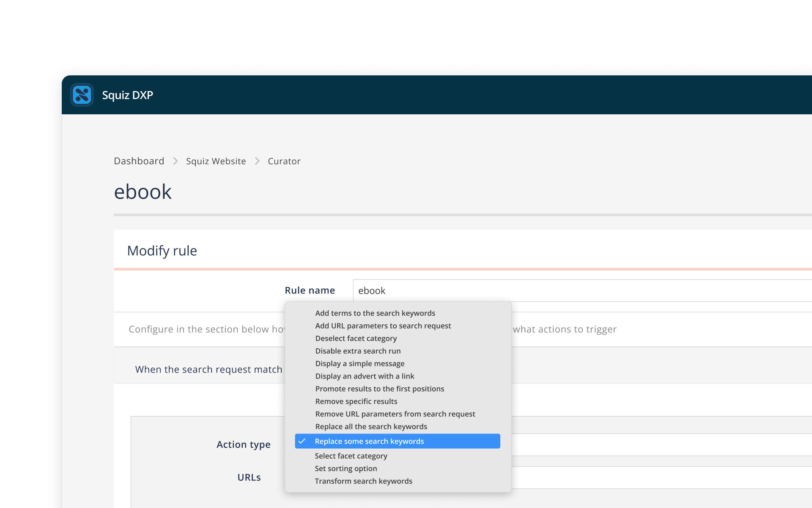Viewport: 812px width, 508px height.
Task: Select Display an advert with a link
Action: pos(365,376)
